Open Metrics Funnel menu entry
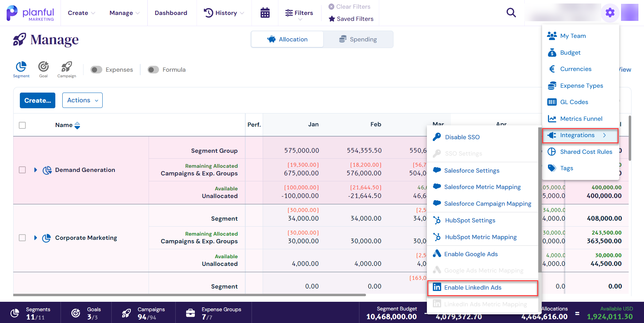644x323 pixels. pos(581,119)
